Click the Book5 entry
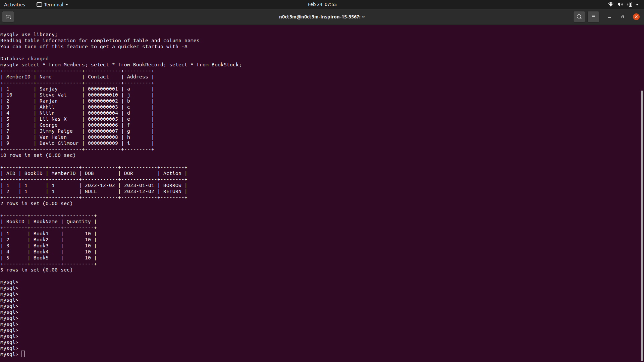The height and width of the screenshot is (362, 644). tap(41, 258)
